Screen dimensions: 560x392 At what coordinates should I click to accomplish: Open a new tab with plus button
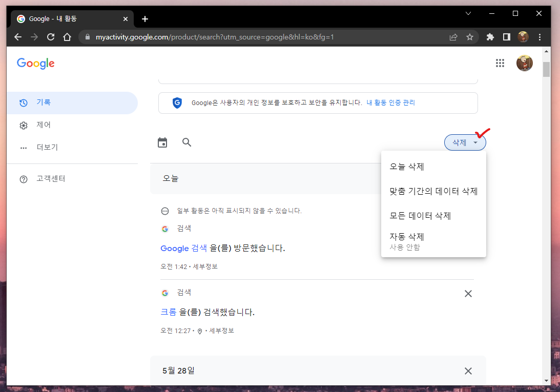click(144, 19)
